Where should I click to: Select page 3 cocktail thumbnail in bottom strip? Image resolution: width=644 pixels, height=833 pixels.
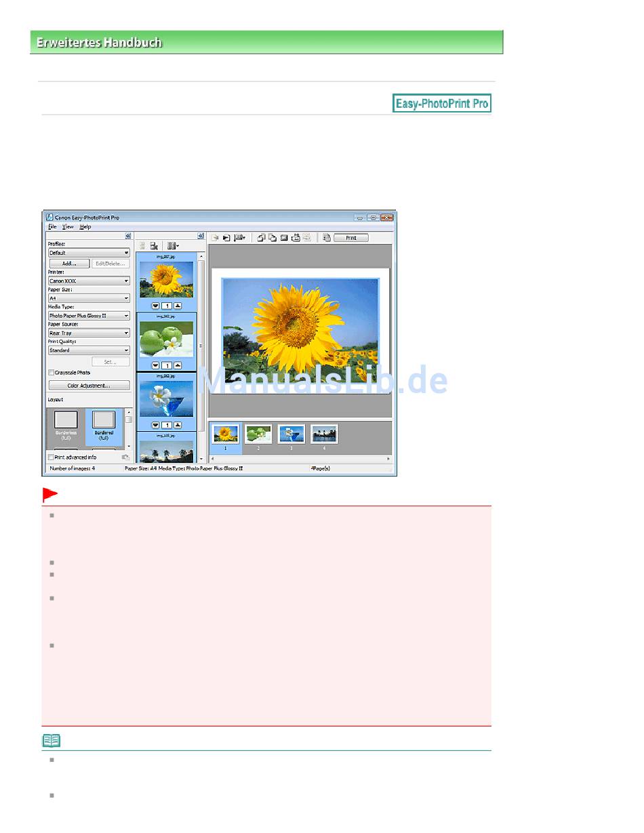tap(291, 434)
